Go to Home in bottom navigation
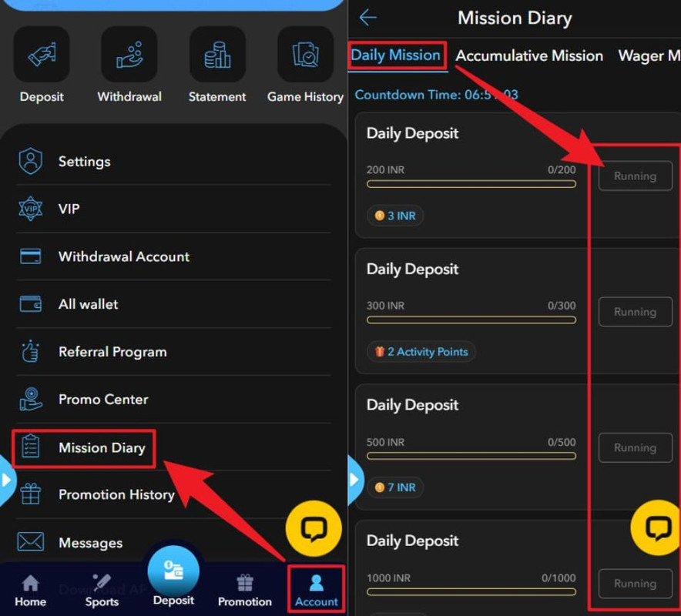This screenshot has height=616, width=681. 31,591
